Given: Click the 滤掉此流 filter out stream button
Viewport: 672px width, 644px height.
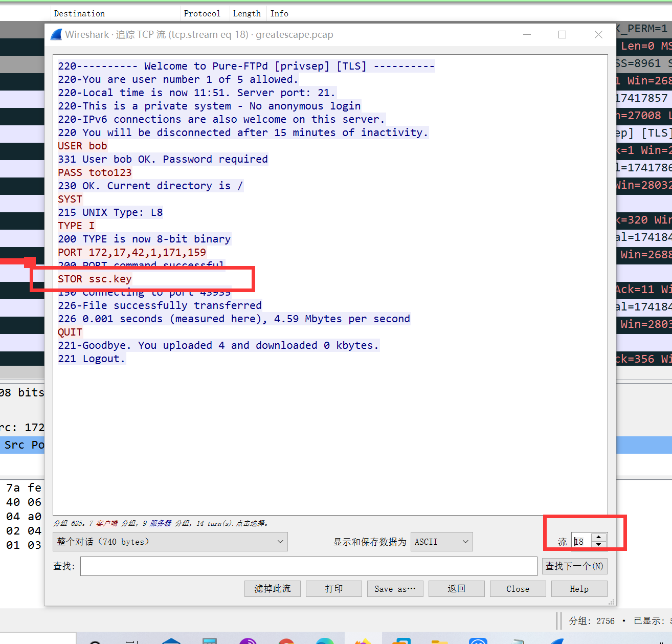Looking at the screenshot, I should coord(273,589).
